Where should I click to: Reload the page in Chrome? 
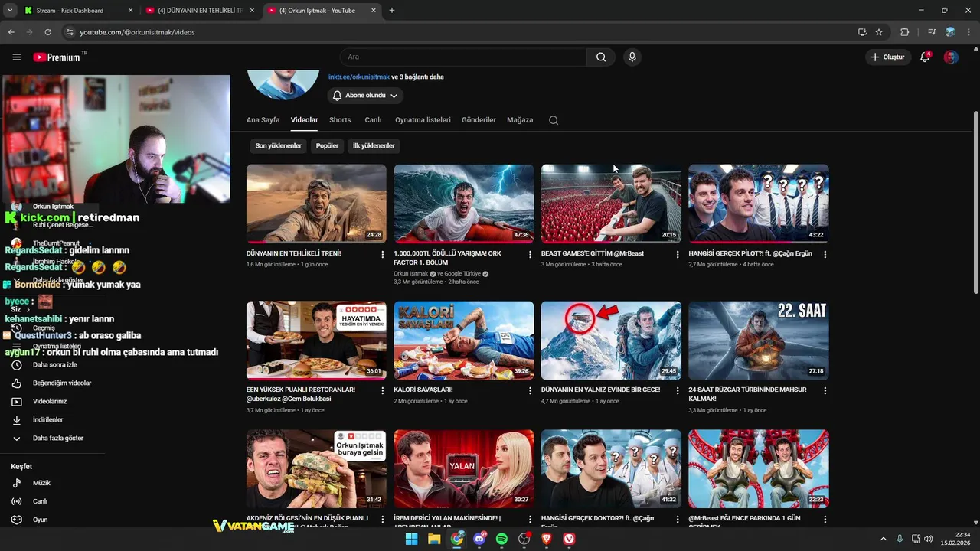click(x=47, y=32)
